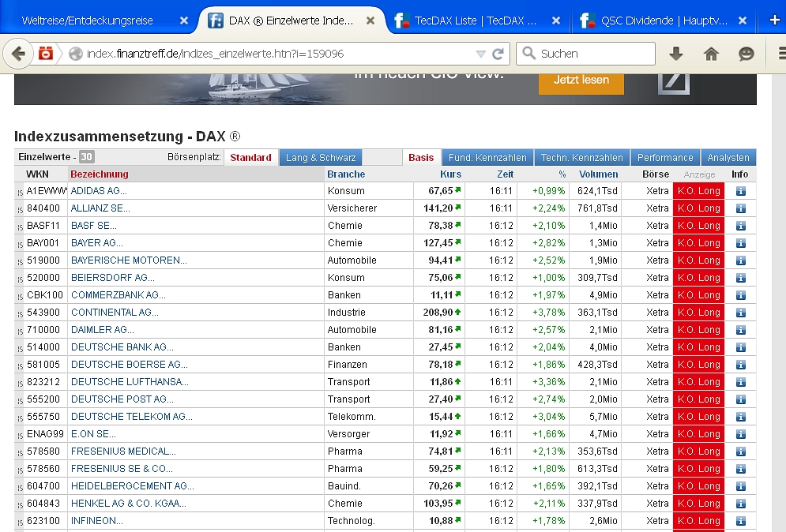Click the info icon for BASF SE
Screen dimensions: 786x532
741,226
